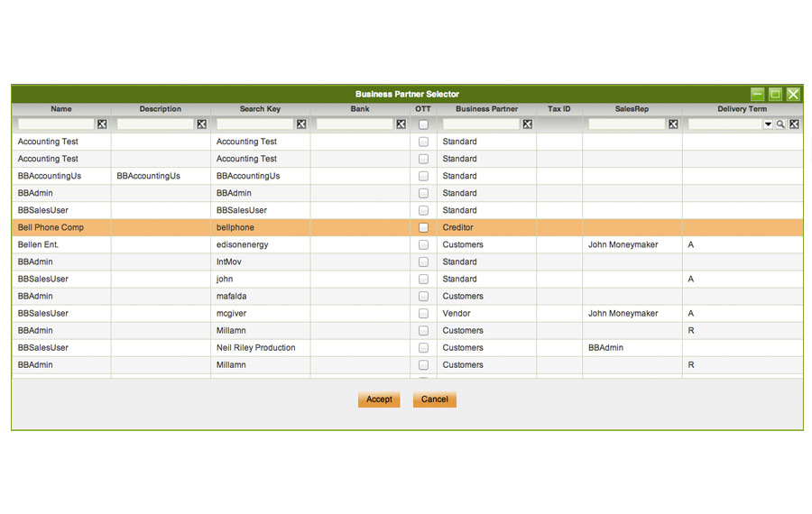Screen dimensions: 812x514
Task: Check OTT box for BBAccountingUs row
Action: (424, 176)
